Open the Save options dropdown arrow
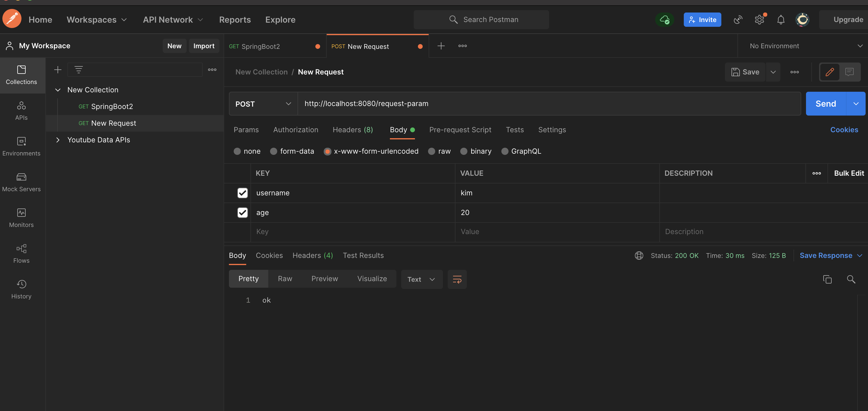868x411 pixels. pyautogui.click(x=773, y=72)
